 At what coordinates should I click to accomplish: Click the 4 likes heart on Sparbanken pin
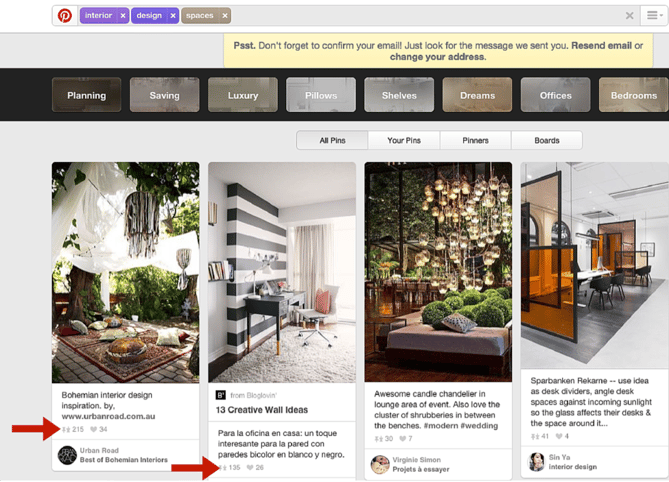559,436
